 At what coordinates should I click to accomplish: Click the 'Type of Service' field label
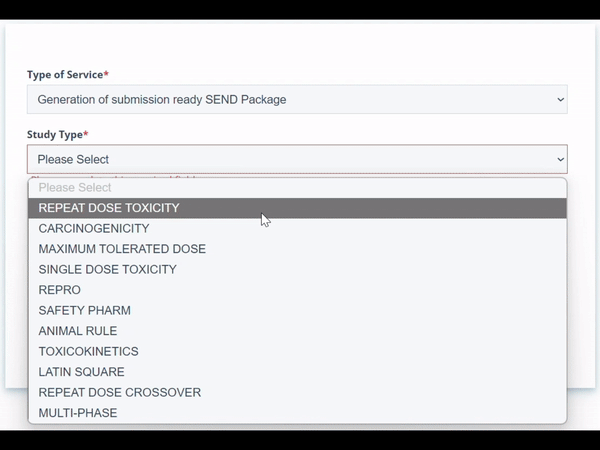[x=64, y=75]
